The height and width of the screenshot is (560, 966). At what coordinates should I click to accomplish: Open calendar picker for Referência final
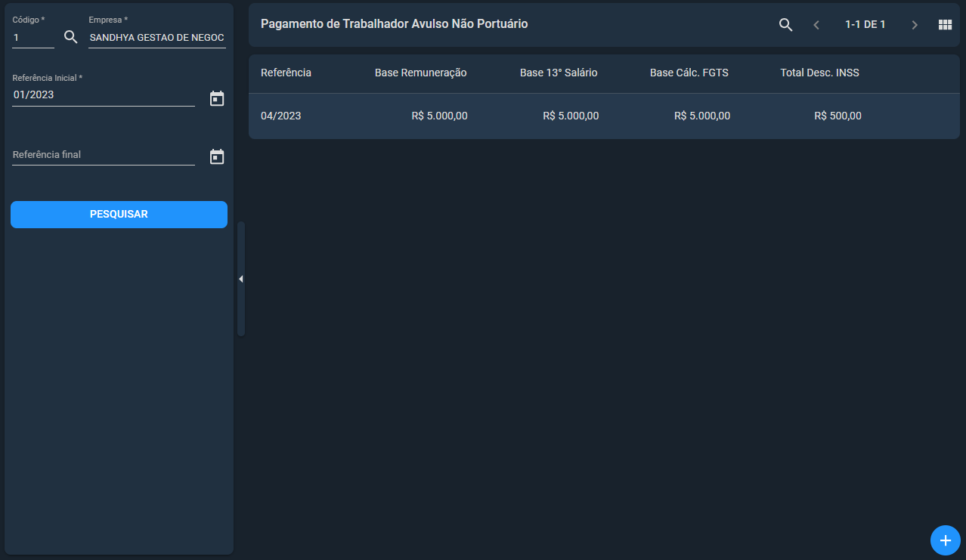pyautogui.click(x=217, y=156)
